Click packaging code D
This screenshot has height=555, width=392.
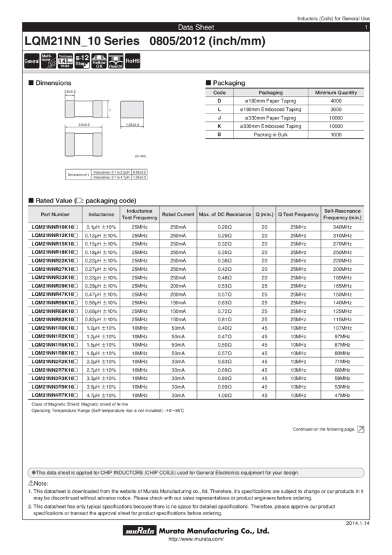pyautogui.click(x=219, y=101)
